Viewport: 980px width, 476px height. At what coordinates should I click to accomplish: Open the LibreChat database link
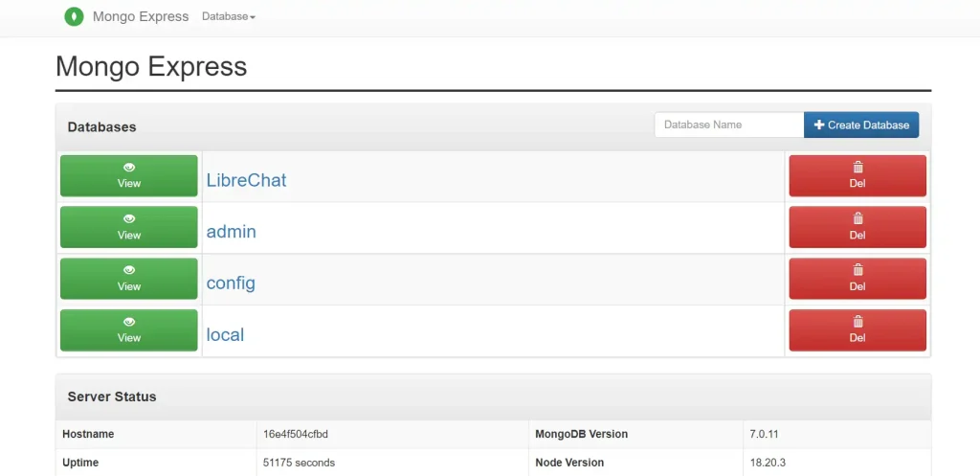[x=246, y=180]
